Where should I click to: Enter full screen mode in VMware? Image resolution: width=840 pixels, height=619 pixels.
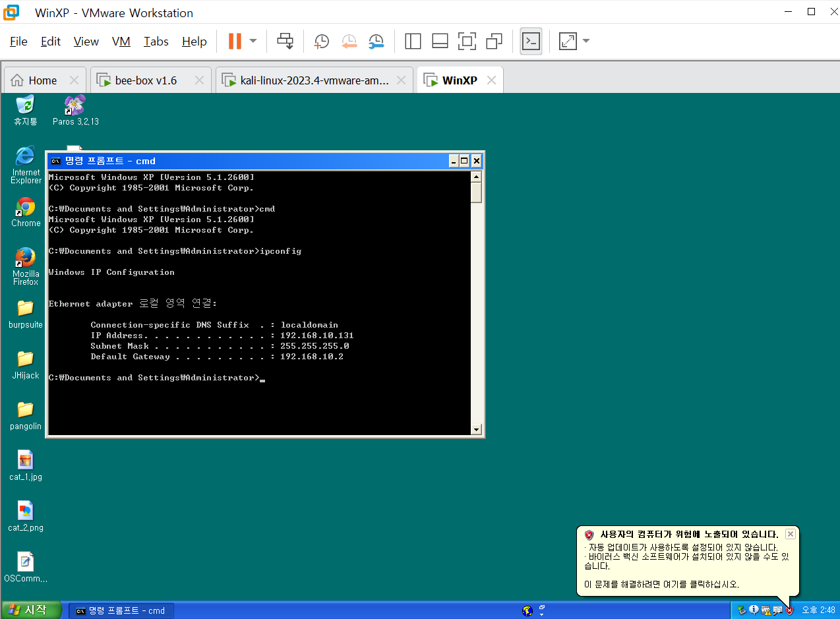click(467, 41)
